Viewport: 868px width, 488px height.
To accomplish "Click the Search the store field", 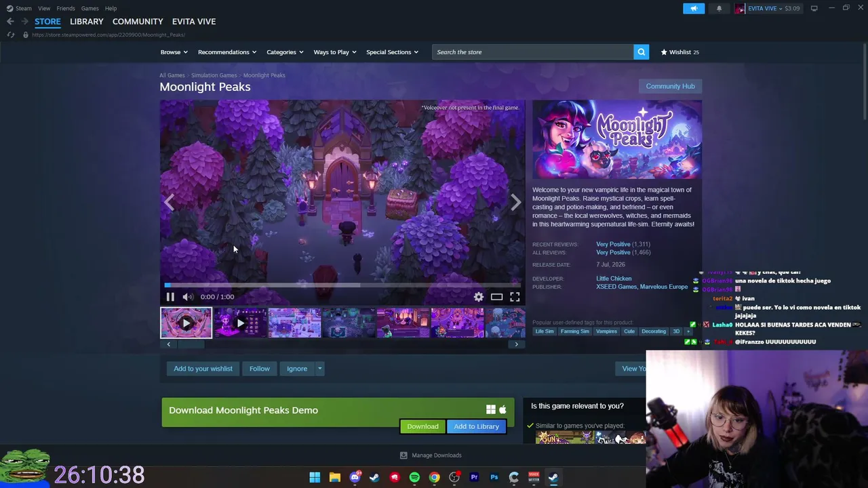I will (x=533, y=52).
